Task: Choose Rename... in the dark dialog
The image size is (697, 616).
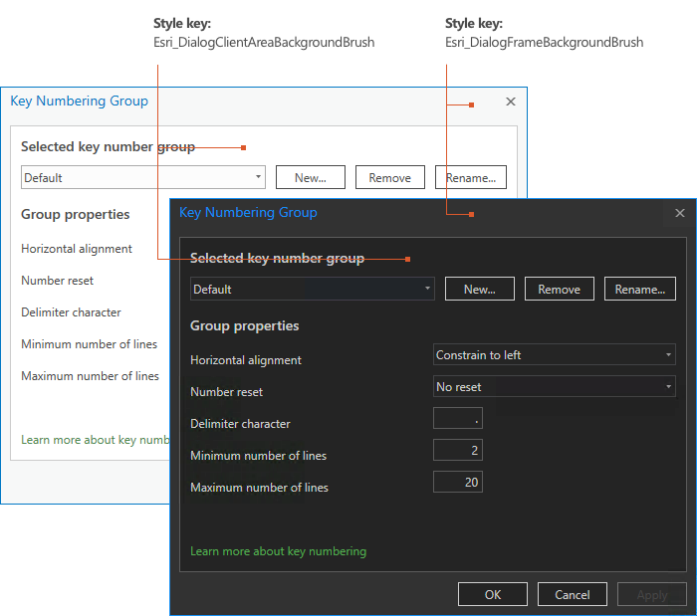Action: click(x=639, y=289)
